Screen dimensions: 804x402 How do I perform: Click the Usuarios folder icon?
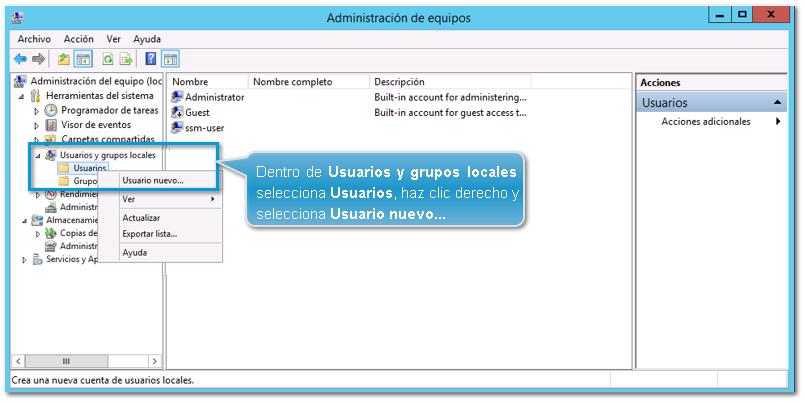(x=64, y=168)
